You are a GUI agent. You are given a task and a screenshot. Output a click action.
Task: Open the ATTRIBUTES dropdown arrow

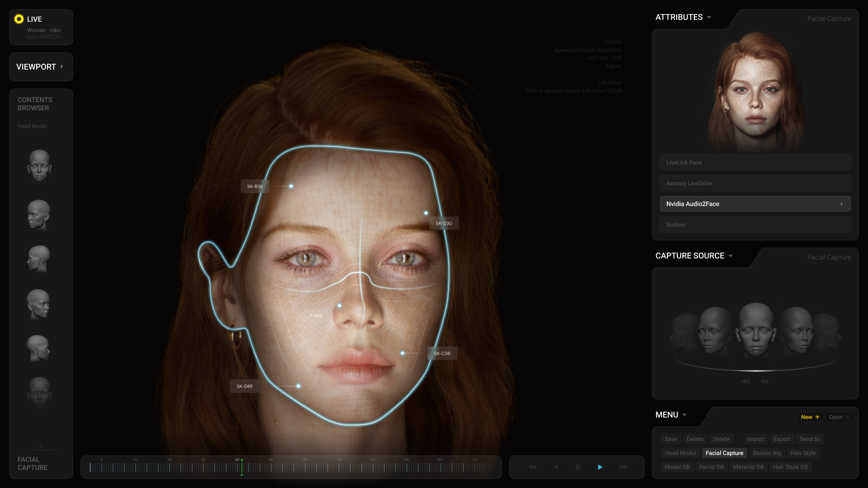pos(709,17)
